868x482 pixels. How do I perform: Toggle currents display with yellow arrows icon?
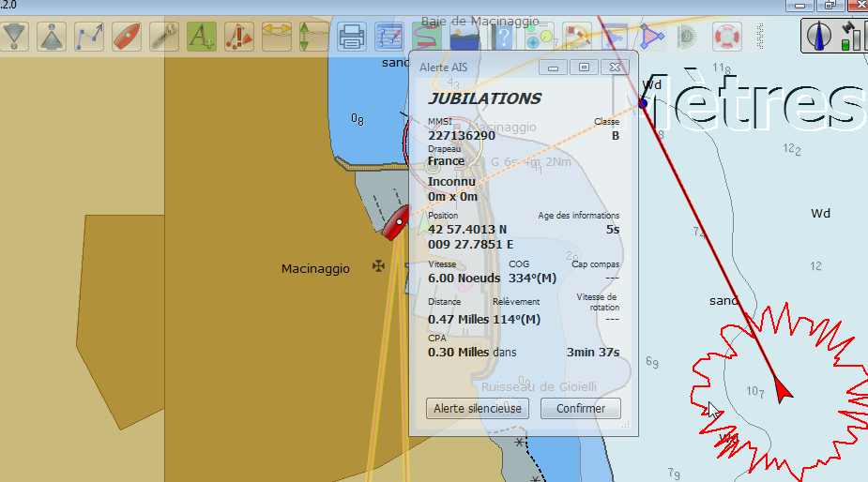click(276, 37)
